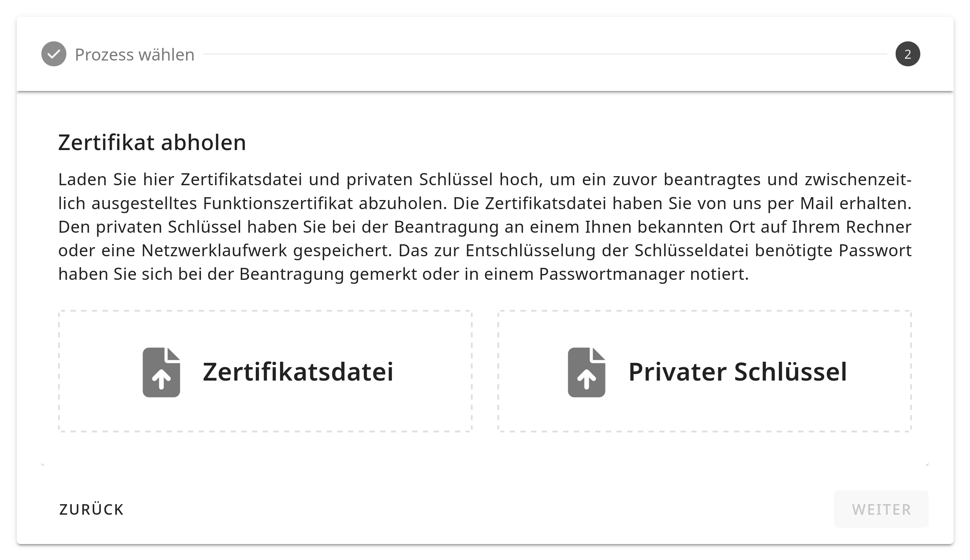Click the completed step checkmark icon
The width and height of the screenshot is (970, 560).
54,54
